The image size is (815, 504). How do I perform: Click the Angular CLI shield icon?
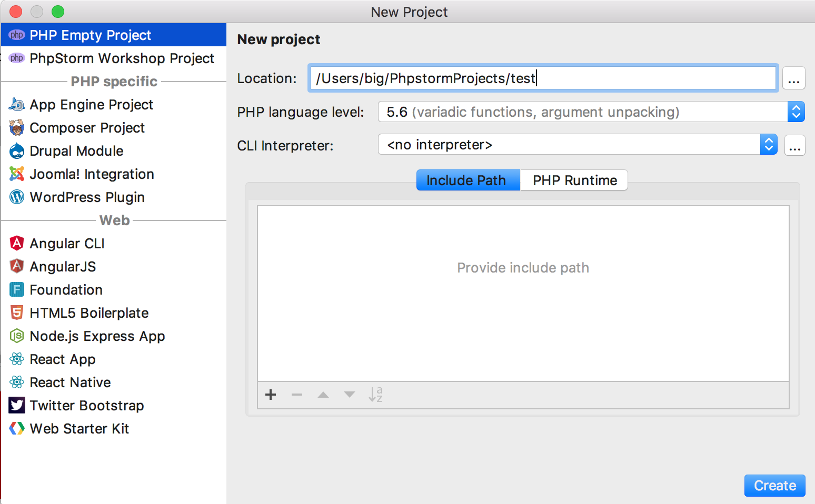coord(17,243)
